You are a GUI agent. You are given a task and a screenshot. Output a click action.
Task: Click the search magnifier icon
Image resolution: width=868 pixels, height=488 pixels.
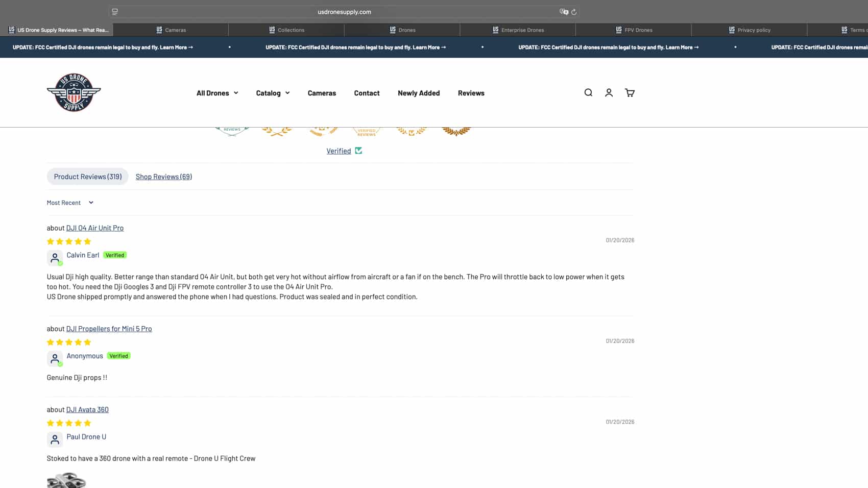pos(588,92)
